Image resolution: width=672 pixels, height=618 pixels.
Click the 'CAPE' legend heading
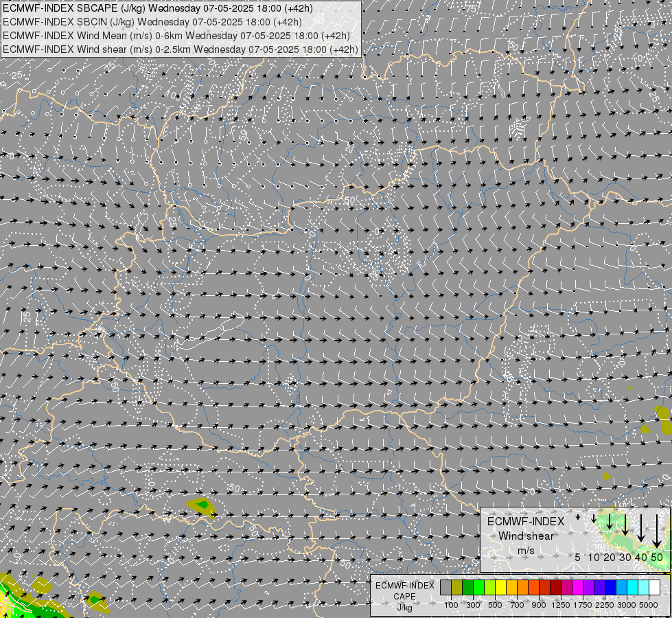point(404,597)
